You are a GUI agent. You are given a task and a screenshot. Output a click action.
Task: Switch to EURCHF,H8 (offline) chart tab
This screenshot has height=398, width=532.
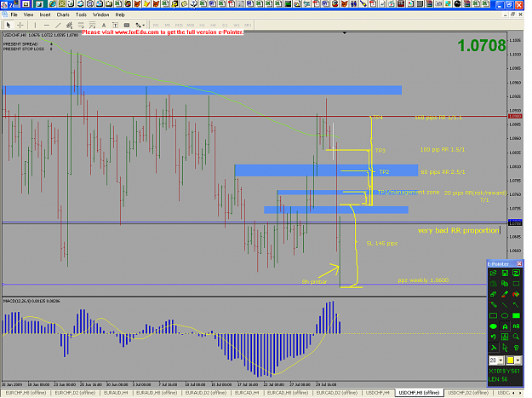[26, 393]
